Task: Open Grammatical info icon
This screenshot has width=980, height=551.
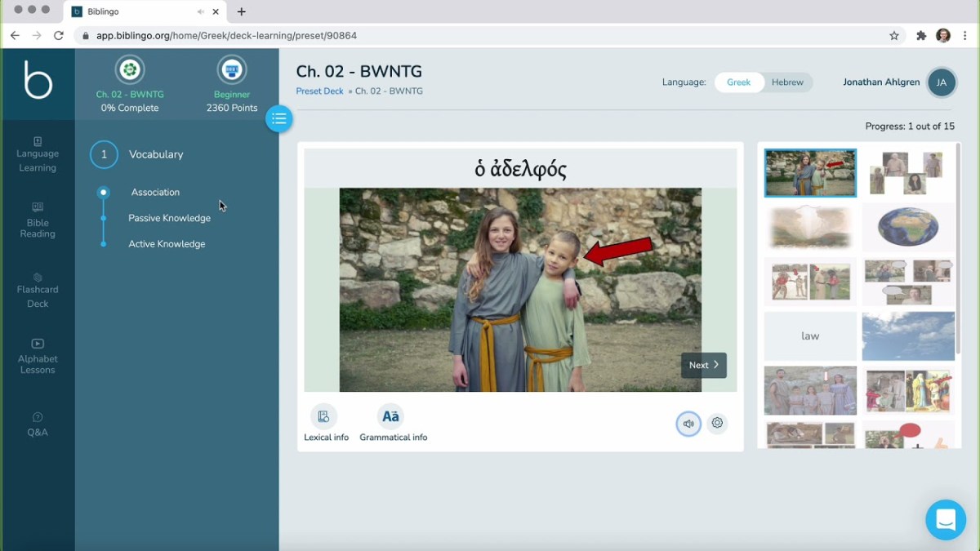Action: [x=391, y=417]
